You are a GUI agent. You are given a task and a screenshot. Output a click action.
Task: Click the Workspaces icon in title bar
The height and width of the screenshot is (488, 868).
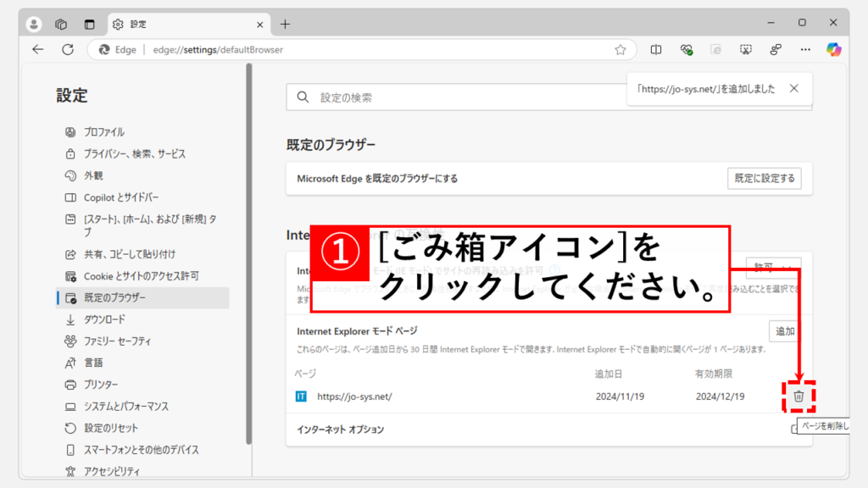click(x=61, y=24)
